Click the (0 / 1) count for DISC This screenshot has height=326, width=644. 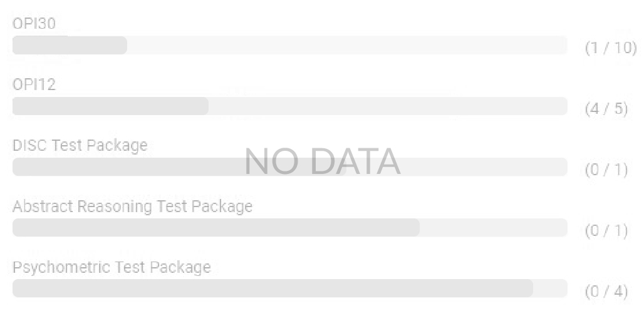click(x=606, y=170)
